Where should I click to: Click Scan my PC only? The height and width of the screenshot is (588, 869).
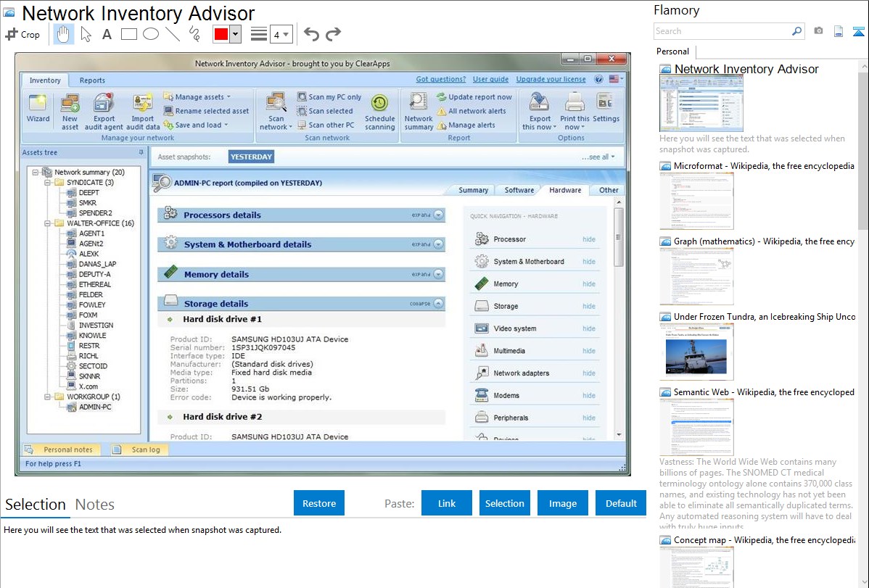pyautogui.click(x=329, y=97)
